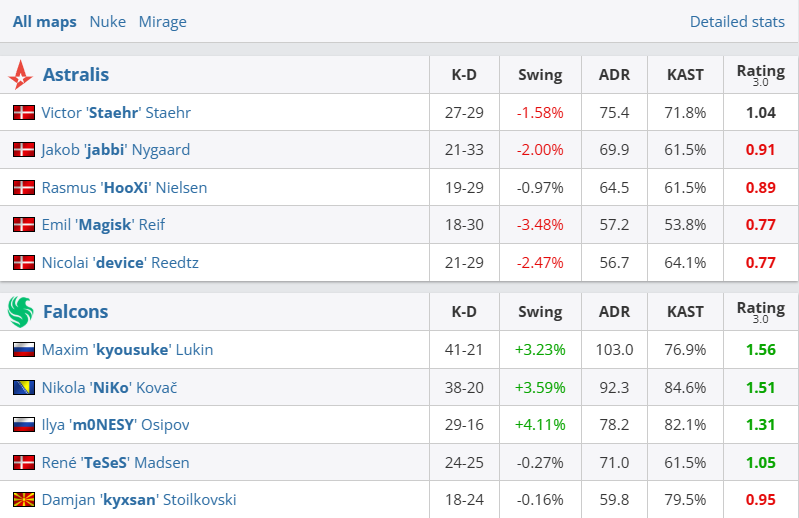
Task: Open Jakob 'jabbi' Nygaard player profile
Action: coord(115,150)
